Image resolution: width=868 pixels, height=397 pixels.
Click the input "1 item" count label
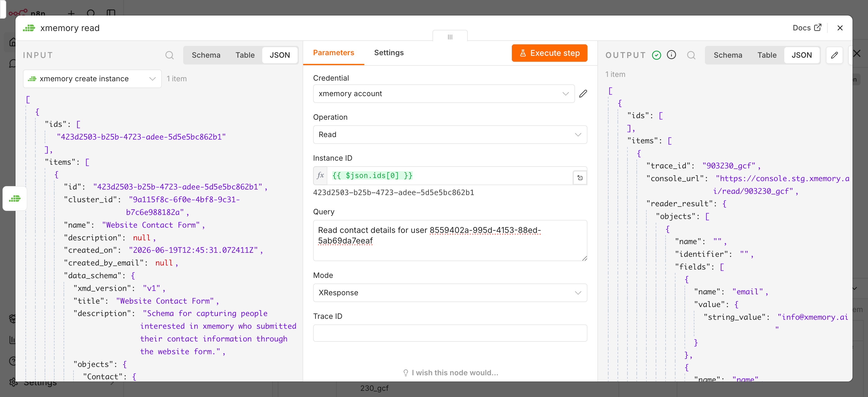tap(177, 79)
